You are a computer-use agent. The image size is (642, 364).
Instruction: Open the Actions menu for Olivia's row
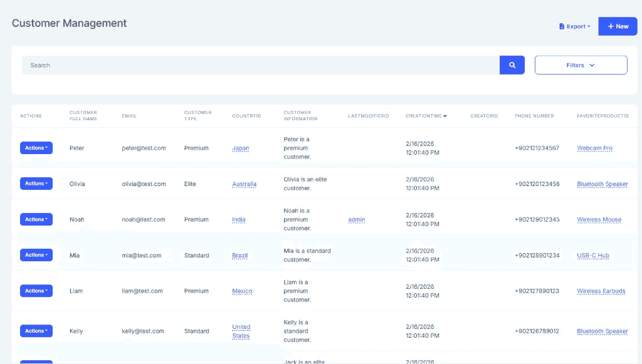click(36, 184)
